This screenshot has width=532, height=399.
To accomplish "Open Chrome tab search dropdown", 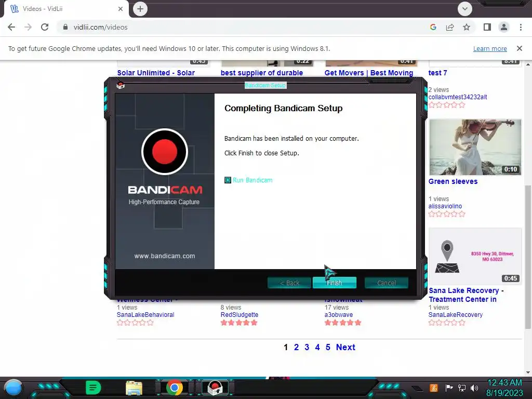I will [465, 9].
